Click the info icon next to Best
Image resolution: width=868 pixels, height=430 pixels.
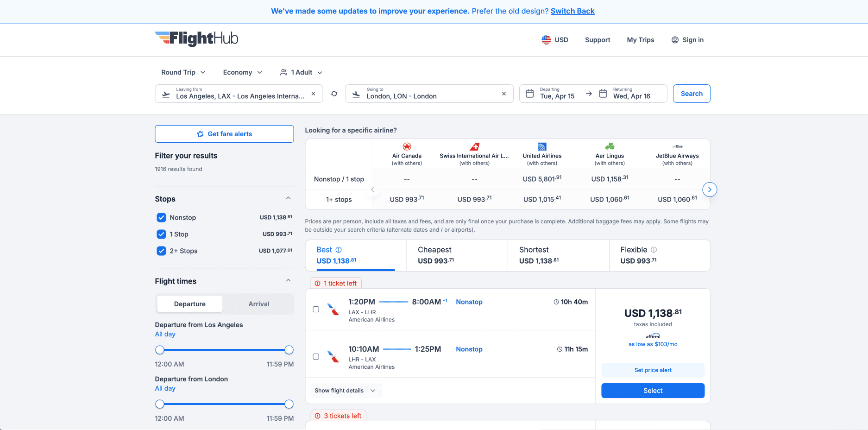[x=339, y=250]
